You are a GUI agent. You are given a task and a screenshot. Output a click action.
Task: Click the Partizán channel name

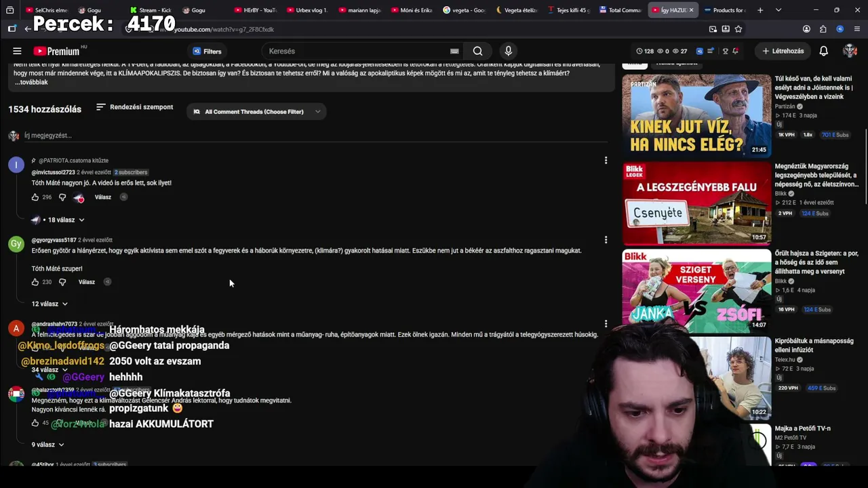click(785, 106)
